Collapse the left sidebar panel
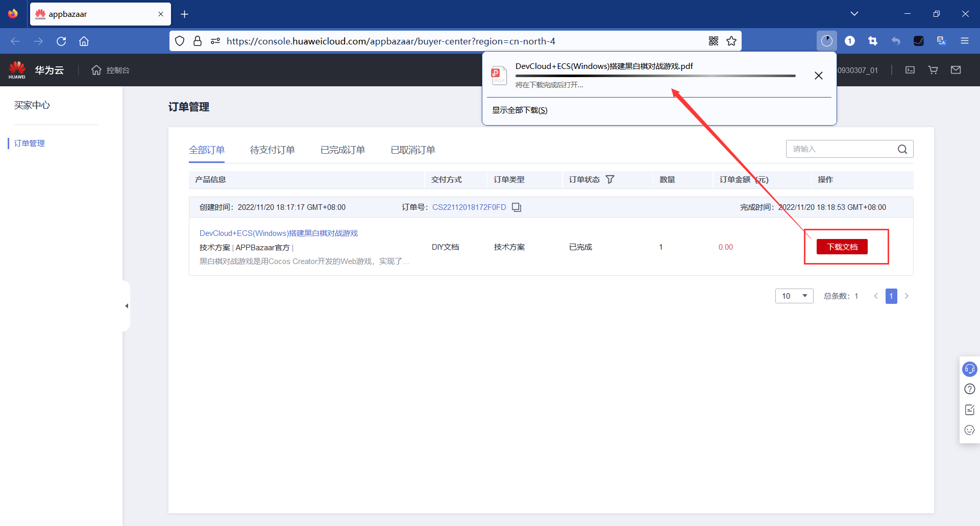The image size is (980, 526). [127, 306]
